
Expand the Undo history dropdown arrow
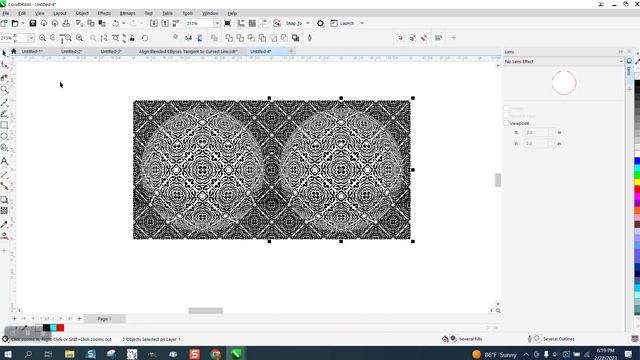click(124, 23)
